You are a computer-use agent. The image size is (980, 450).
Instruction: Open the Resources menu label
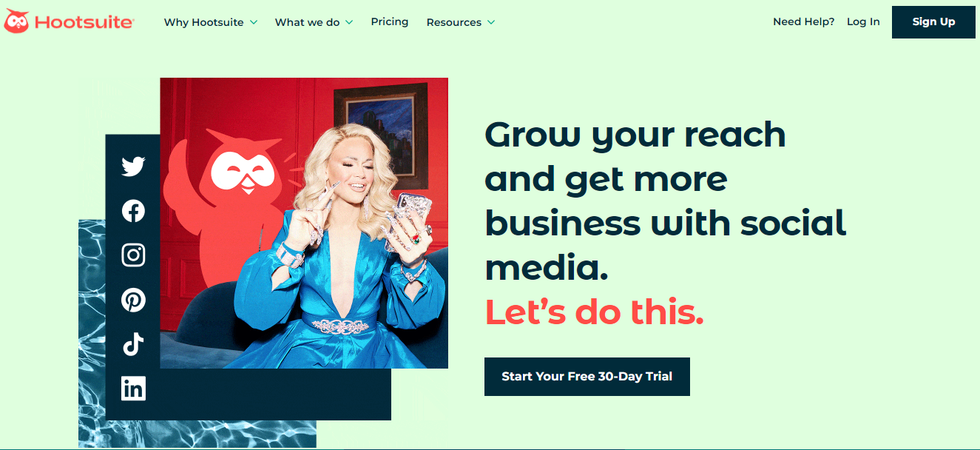(x=453, y=22)
